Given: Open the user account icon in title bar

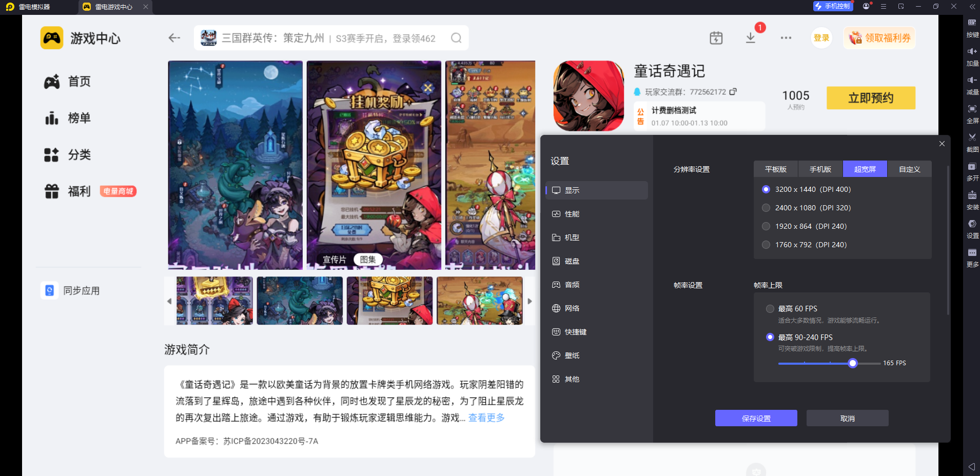Looking at the screenshot, I should coord(867,6).
